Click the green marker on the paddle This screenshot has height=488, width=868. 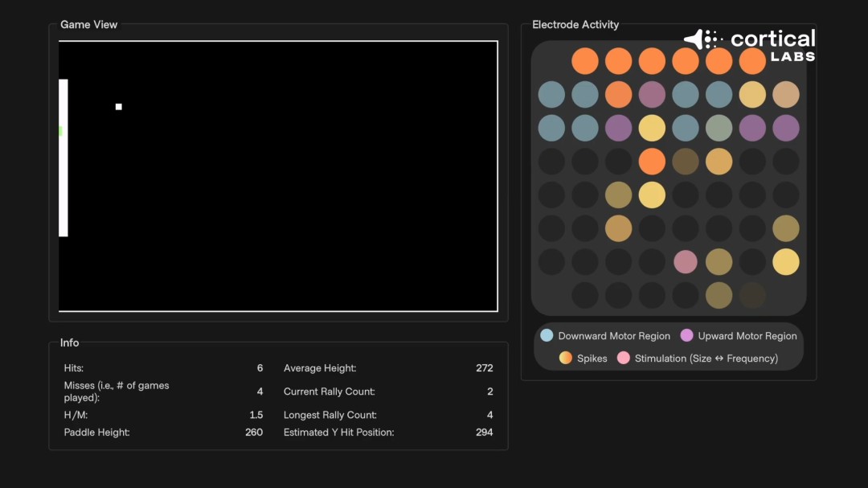click(60, 131)
